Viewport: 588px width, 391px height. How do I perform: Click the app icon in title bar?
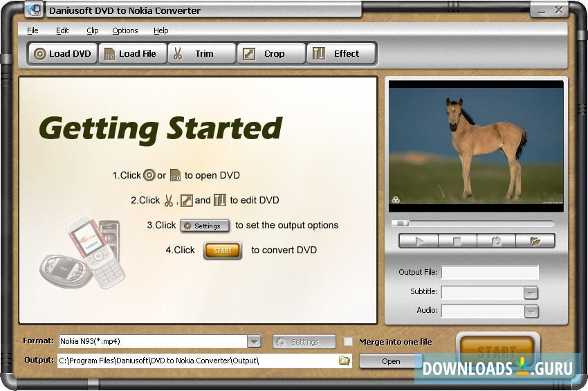point(35,10)
